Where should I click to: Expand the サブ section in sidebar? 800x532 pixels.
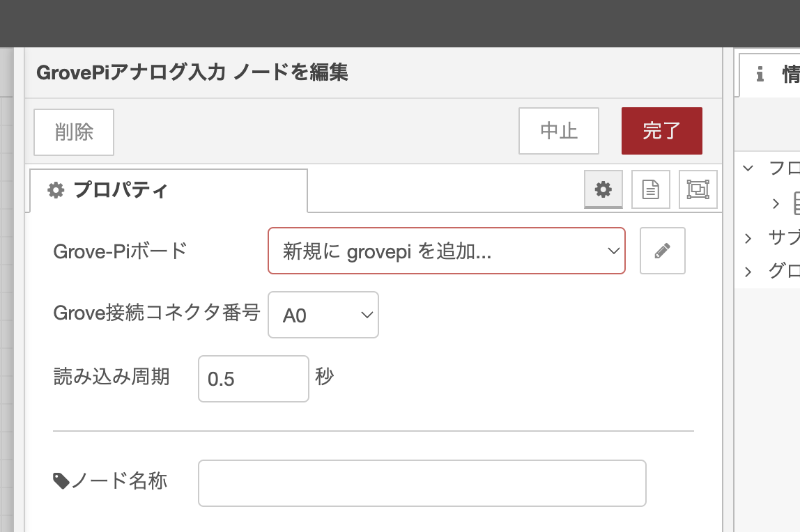point(747,237)
